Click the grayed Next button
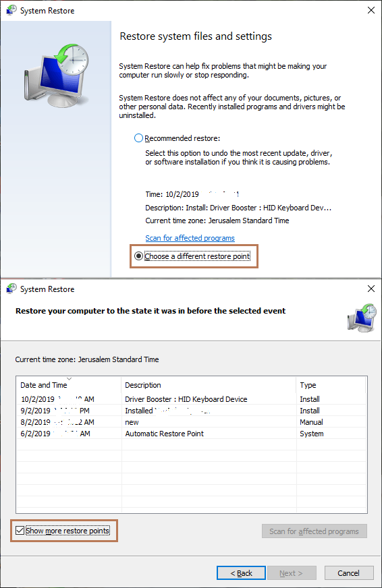This screenshot has height=588, width=382. [291, 573]
